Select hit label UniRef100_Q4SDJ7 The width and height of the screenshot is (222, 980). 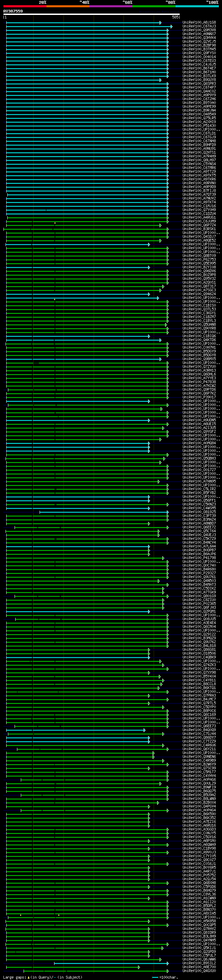(199, 237)
